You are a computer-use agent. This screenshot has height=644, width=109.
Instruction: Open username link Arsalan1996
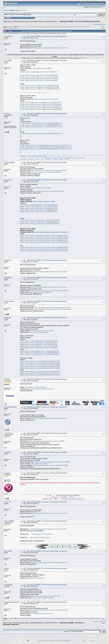[x=8, y=585]
